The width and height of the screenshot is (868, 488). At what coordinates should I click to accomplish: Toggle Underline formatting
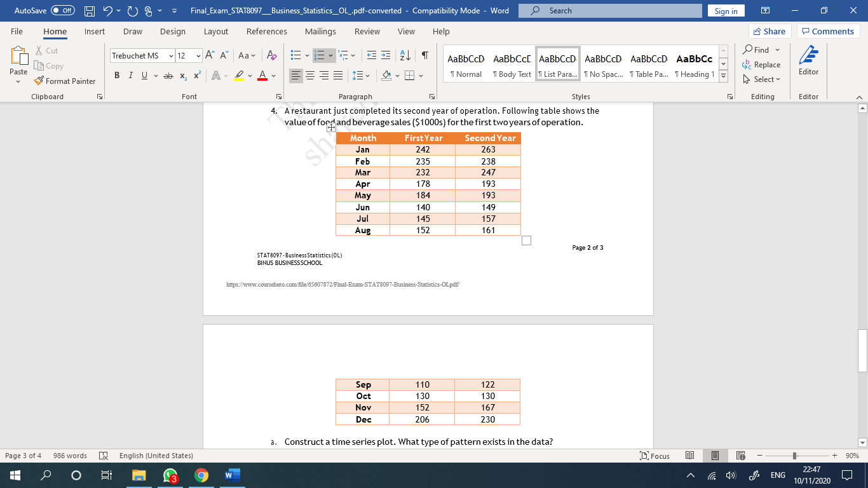coord(145,76)
